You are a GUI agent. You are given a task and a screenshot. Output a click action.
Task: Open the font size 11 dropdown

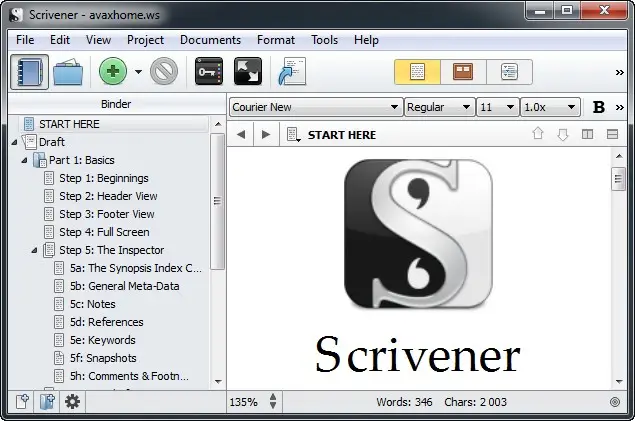click(497, 107)
